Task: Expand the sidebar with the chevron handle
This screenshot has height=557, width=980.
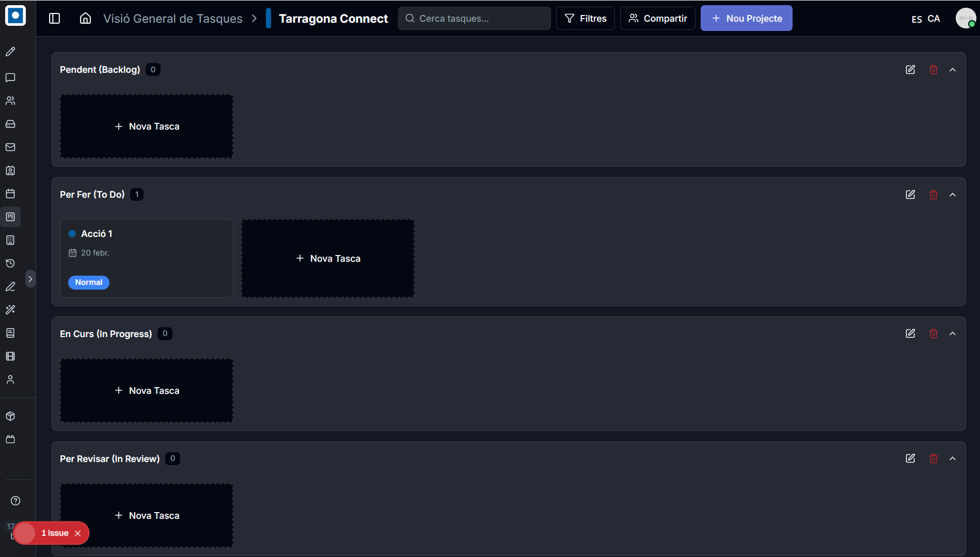Action: (x=30, y=279)
